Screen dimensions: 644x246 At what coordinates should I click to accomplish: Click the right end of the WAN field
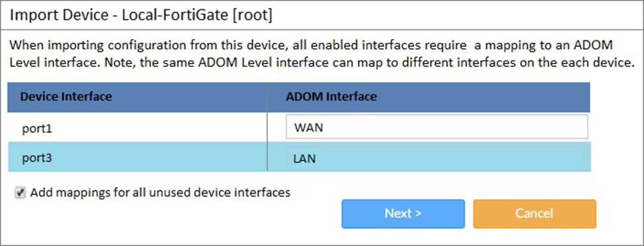click(x=575, y=127)
